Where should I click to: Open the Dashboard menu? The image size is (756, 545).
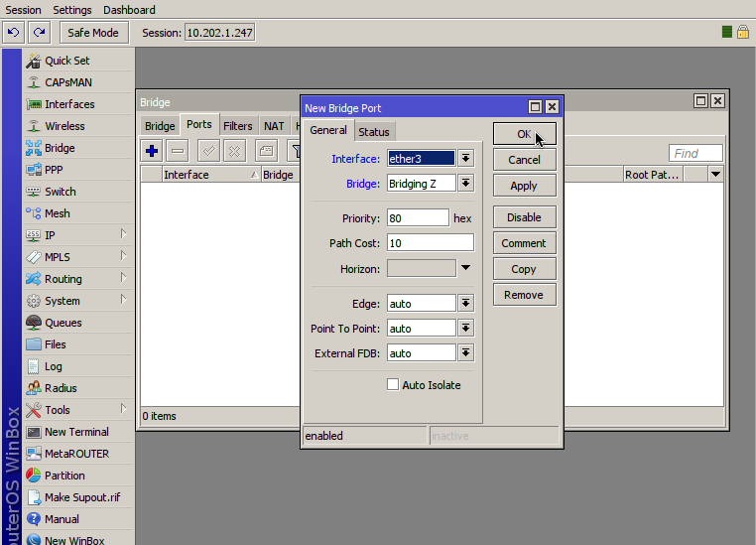coord(129,10)
